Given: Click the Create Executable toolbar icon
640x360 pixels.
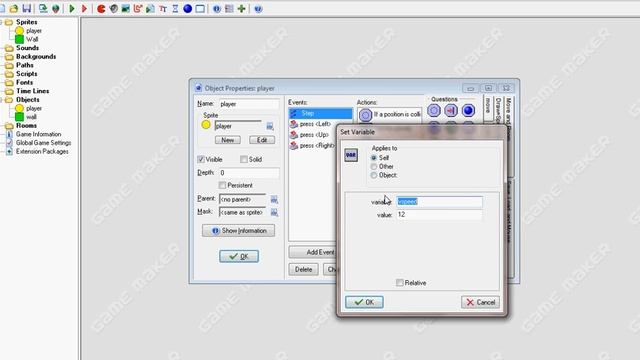Looking at the screenshot, I should (43, 9).
